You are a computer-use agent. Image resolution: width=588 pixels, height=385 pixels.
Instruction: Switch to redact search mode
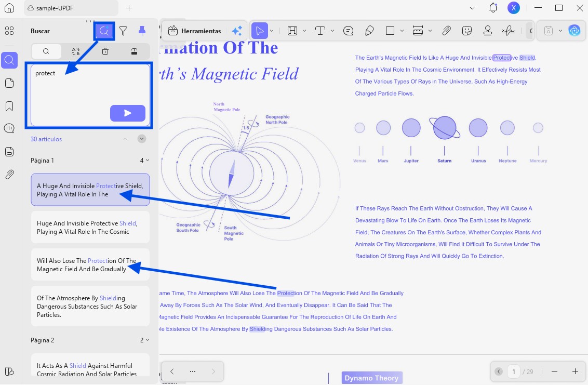tap(134, 51)
